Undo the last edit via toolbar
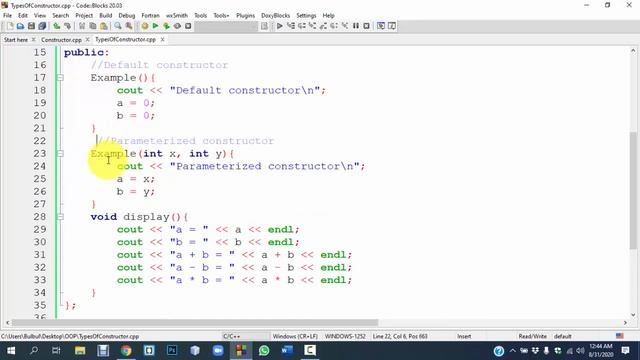Viewport: 640px width, 360px height. coord(57,26)
